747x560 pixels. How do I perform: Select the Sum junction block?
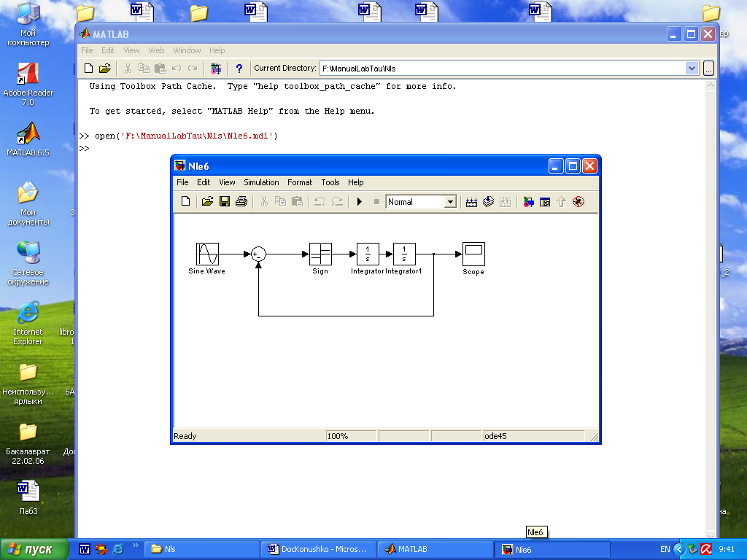pos(259,254)
